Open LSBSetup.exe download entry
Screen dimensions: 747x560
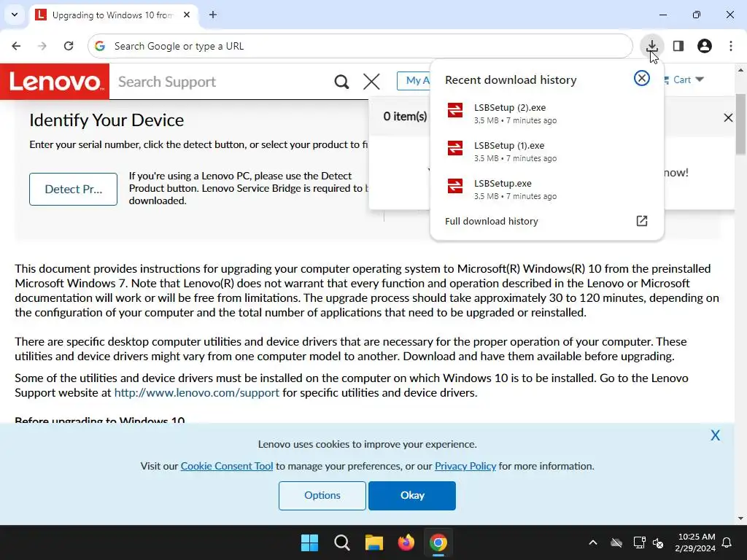[546, 189]
